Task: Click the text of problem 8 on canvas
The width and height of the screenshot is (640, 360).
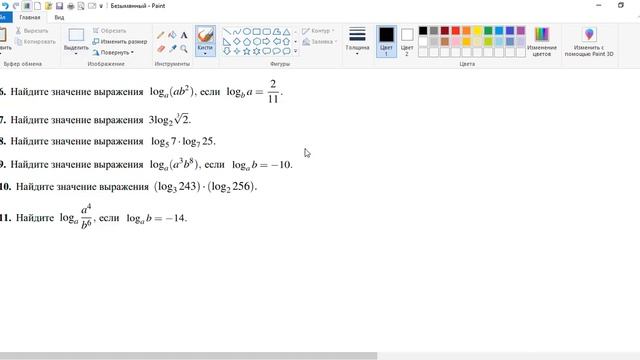Action: pos(107,142)
